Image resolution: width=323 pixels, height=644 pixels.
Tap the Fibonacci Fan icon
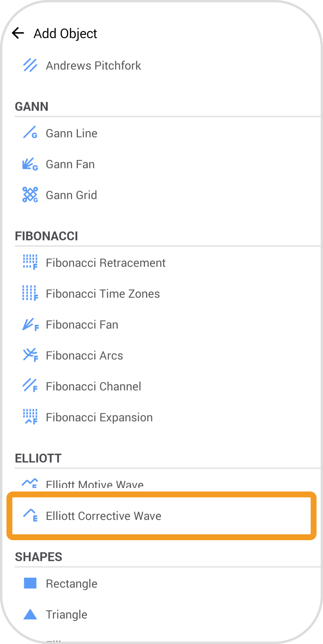click(30, 324)
